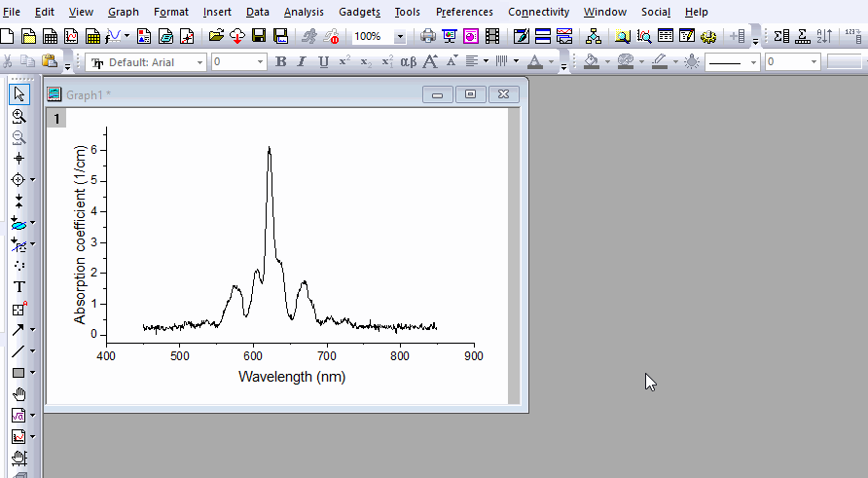Toggle bold text formatting
This screenshot has width=868, height=478.
point(281,61)
